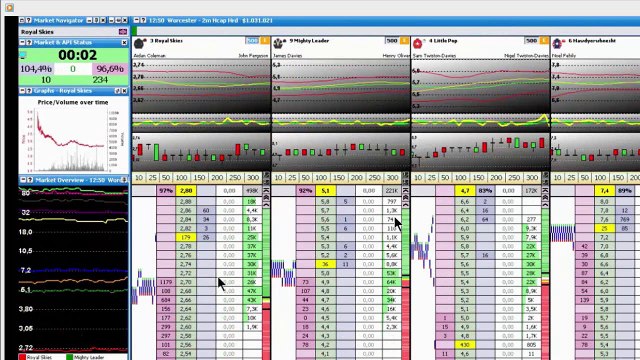Screen dimensions: 640x360
Task: Click the Mighty Leader jockey silk icon
Action: (x=278, y=43)
